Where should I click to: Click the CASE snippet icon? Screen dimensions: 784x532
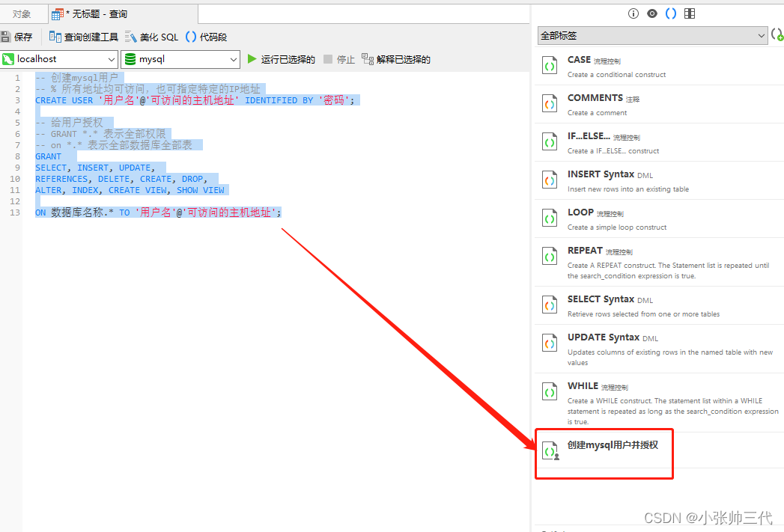tap(550, 66)
